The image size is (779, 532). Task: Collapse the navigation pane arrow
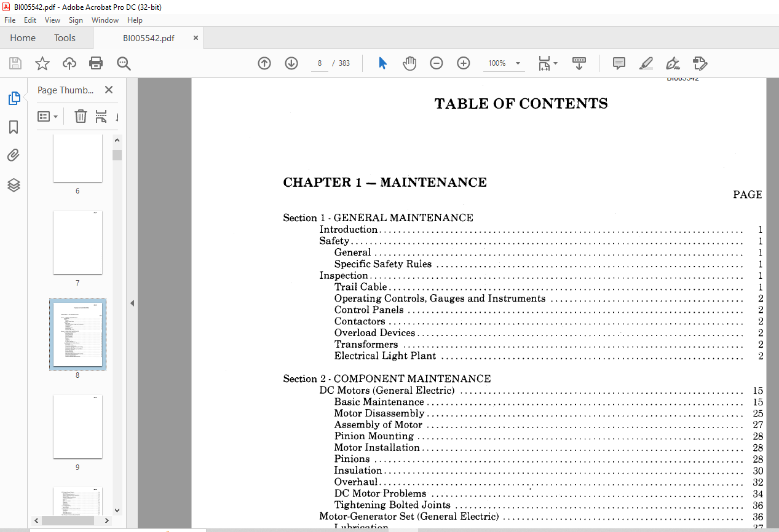coord(132,303)
